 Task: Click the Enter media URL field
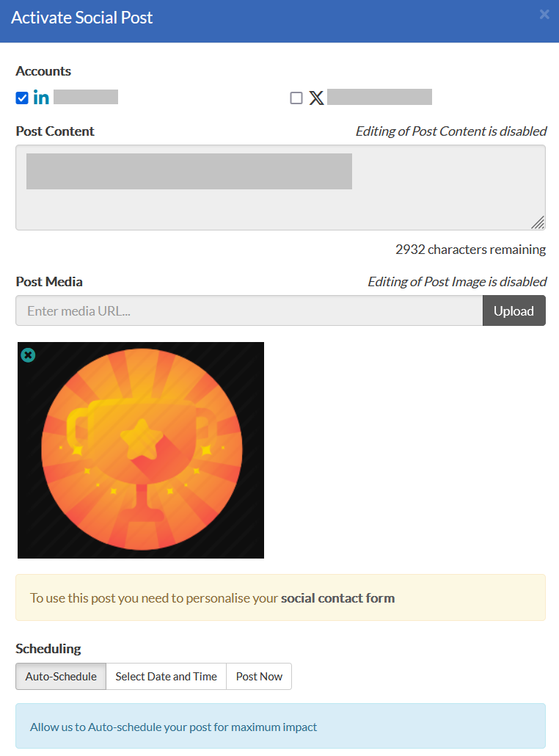[249, 310]
